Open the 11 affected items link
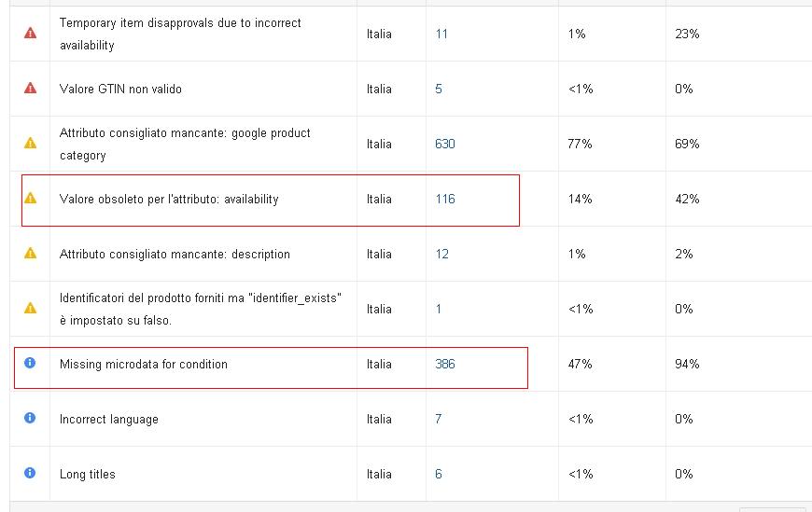Viewport: 812px width, 512px height. (x=441, y=35)
